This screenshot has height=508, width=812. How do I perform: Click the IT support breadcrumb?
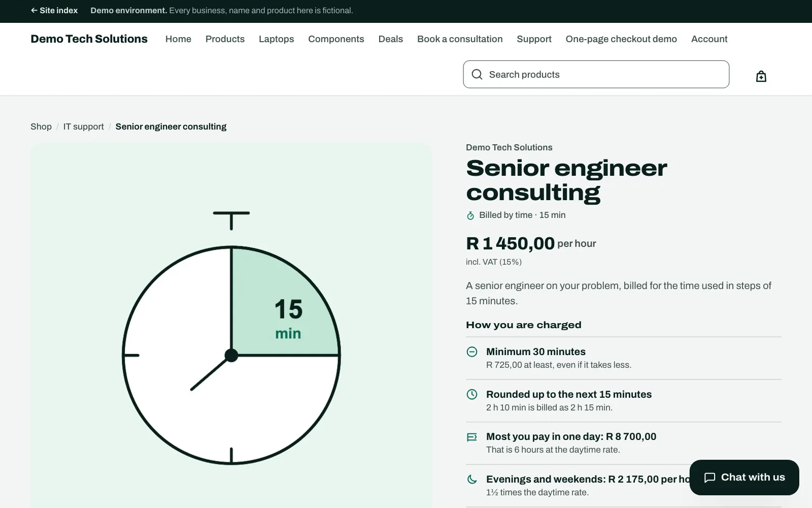tap(83, 126)
